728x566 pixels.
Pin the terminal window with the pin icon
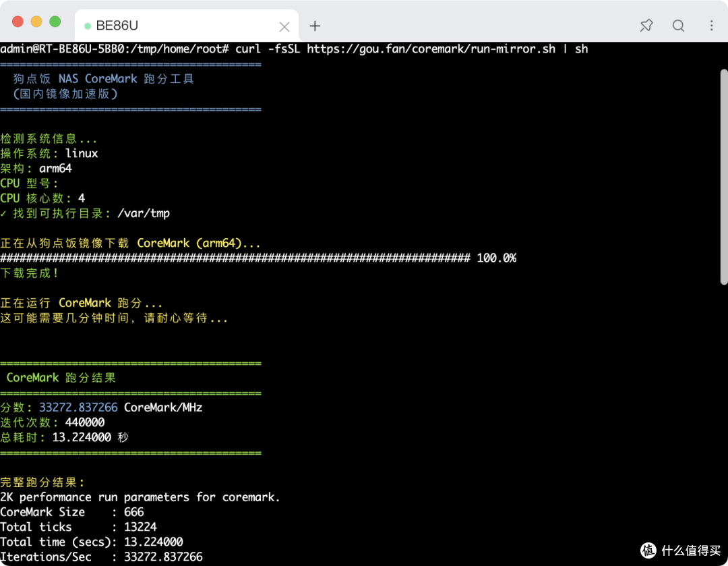pos(646,26)
